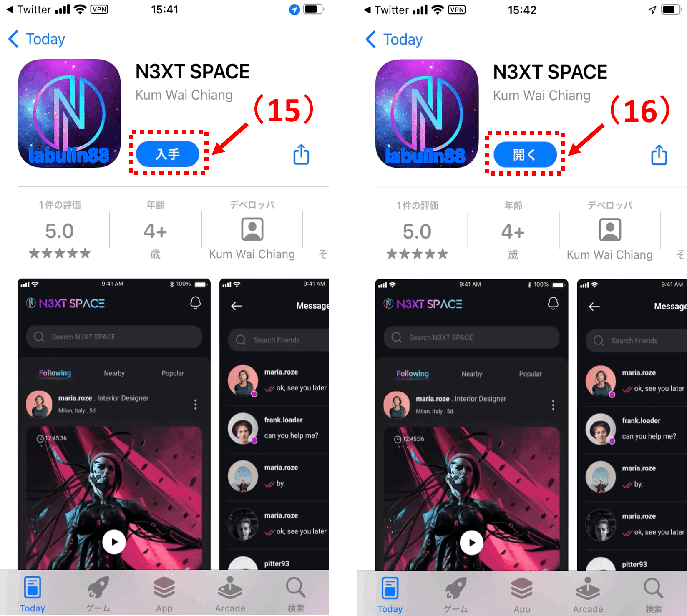Select Arcade tab in right tab bar
This screenshot has height=616, width=687.
coord(588,595)
